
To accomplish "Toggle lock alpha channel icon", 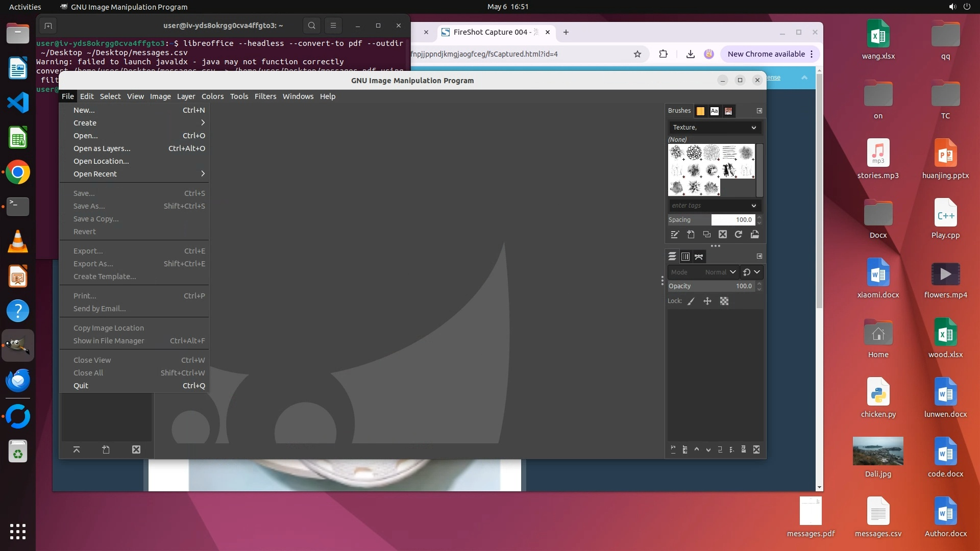I will click(x=724, y=302).
